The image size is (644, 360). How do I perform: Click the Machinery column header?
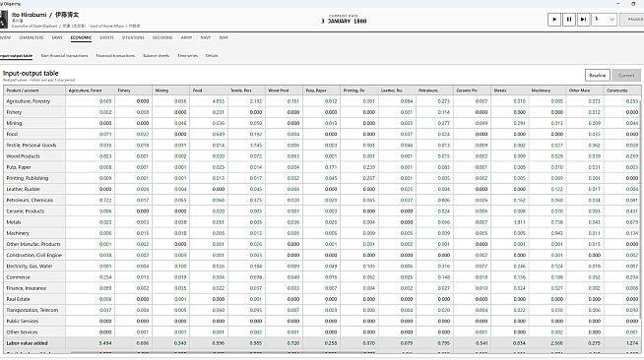(x=547, y=90)
